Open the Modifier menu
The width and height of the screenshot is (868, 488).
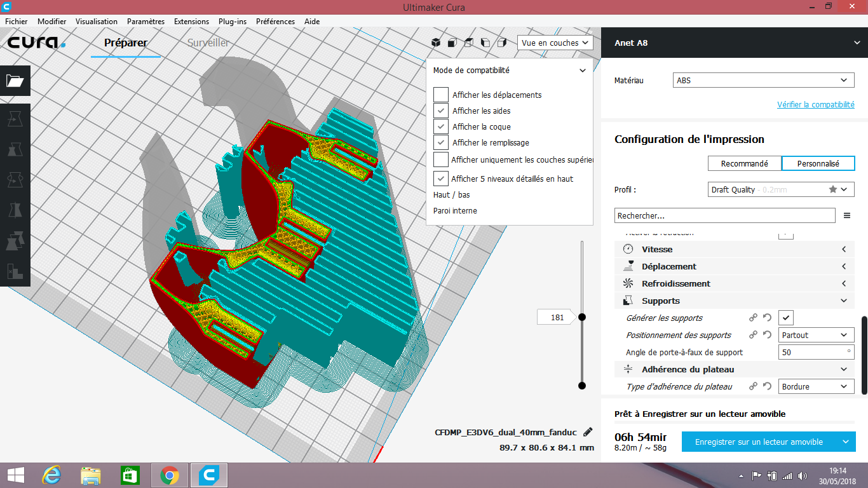point(52,21)
